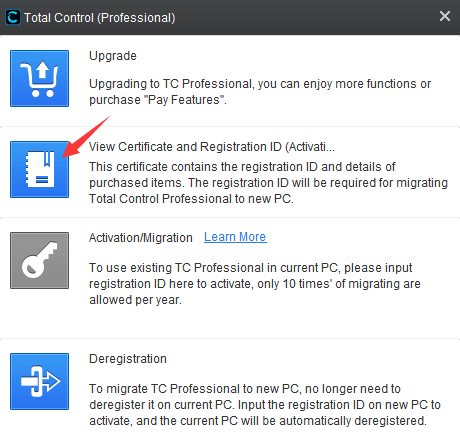Click 'Total Control Professional to new PC' line

[191, 199]
